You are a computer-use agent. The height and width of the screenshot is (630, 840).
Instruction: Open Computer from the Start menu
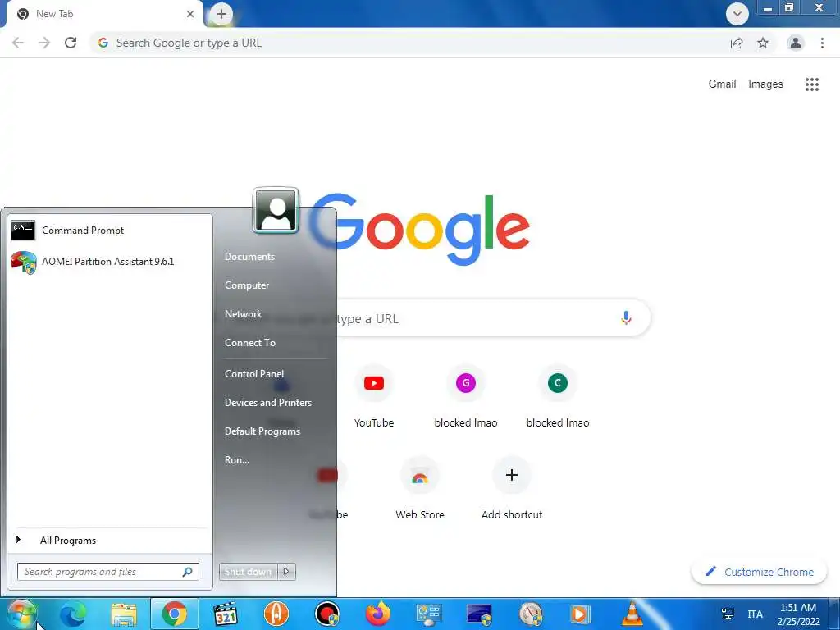pos(247,285)
